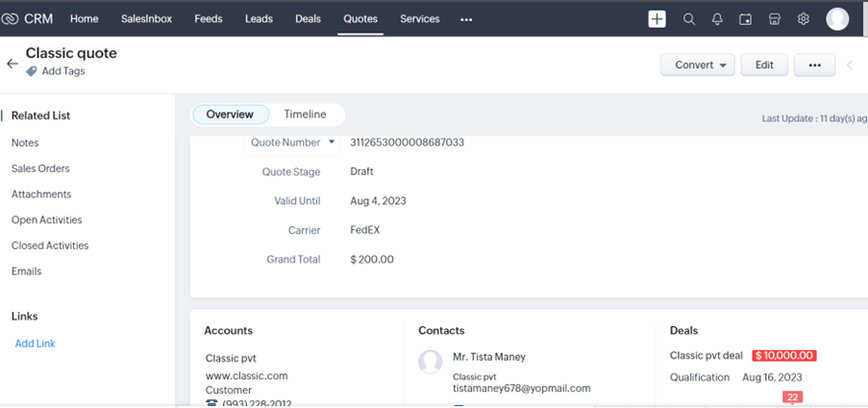
Task: Jump to Open Activities related list
Action: tap(46, 220)
